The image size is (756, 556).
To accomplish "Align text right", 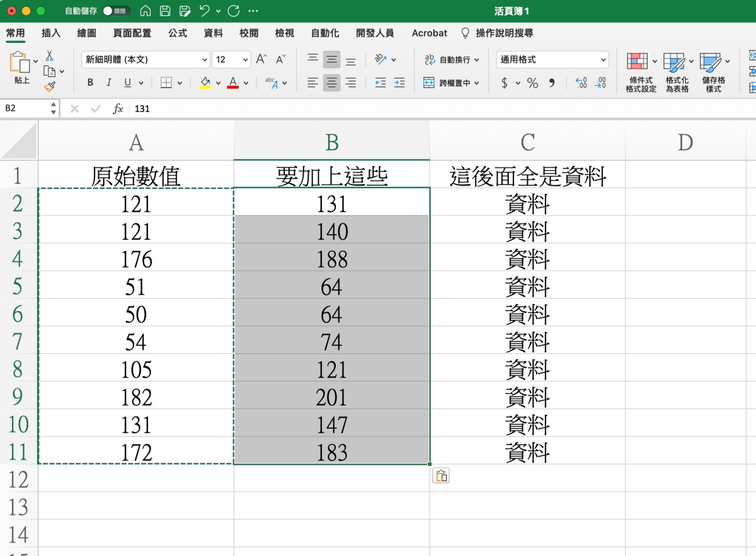I will [351, 82].
